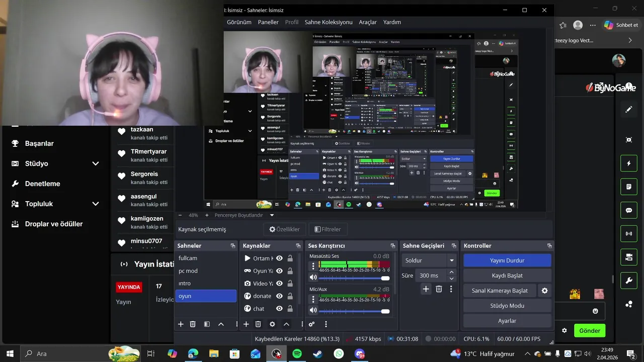Open the Ses Karıştırıcı toolbar three-dot menu
Screen dimensions: 644x362
pos(326,324)
